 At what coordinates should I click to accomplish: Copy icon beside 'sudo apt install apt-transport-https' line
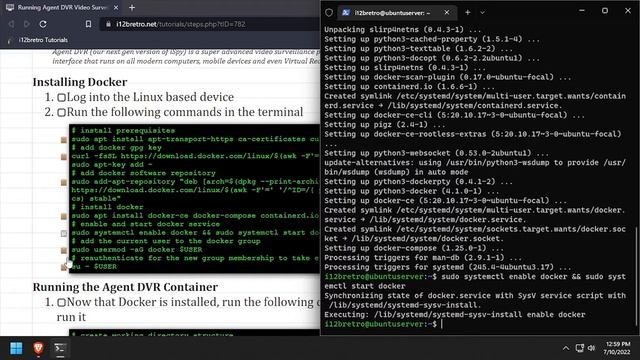[64, 140]
